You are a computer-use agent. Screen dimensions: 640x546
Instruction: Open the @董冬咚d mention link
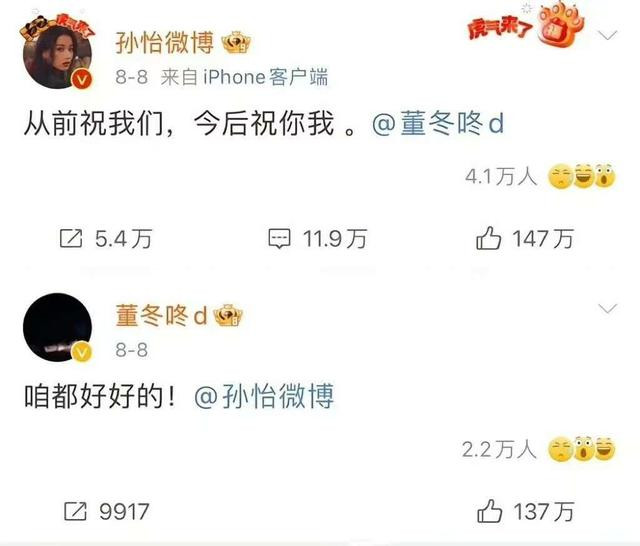click(438, 124)
